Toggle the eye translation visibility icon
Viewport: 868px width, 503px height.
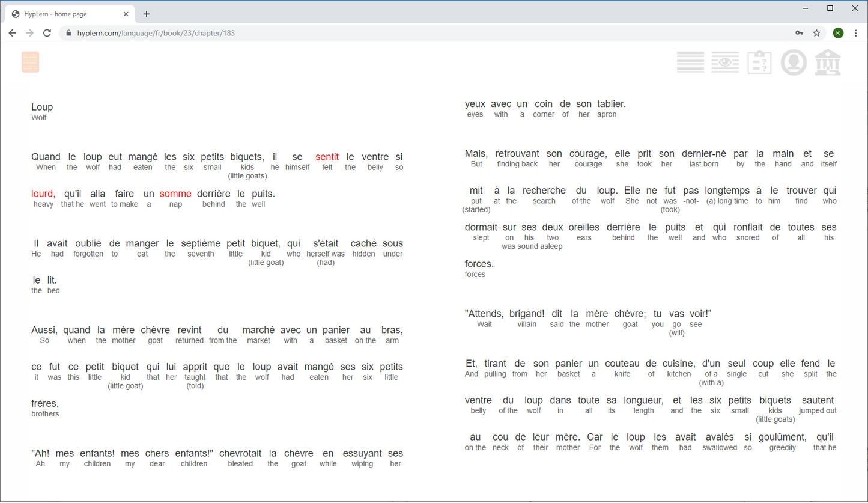coord(725,62)
